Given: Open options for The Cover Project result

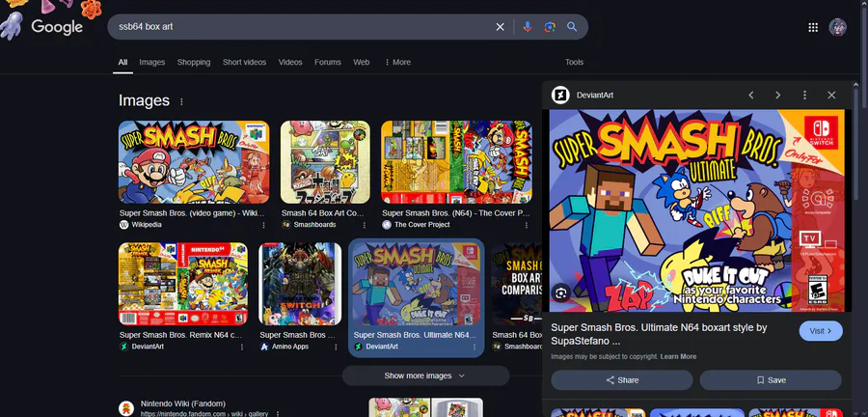Looking at the screenshot, I should tap(526, 225).
